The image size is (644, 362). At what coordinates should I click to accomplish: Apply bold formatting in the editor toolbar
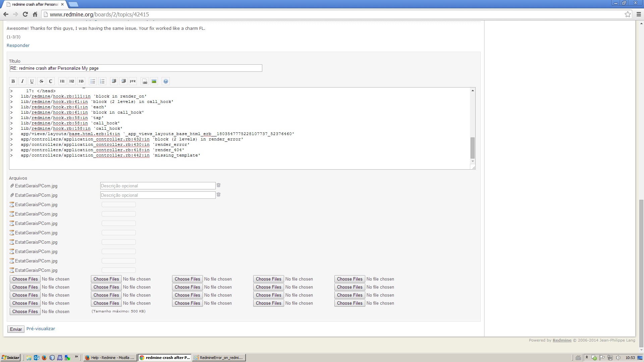click(x=13, y=81)
